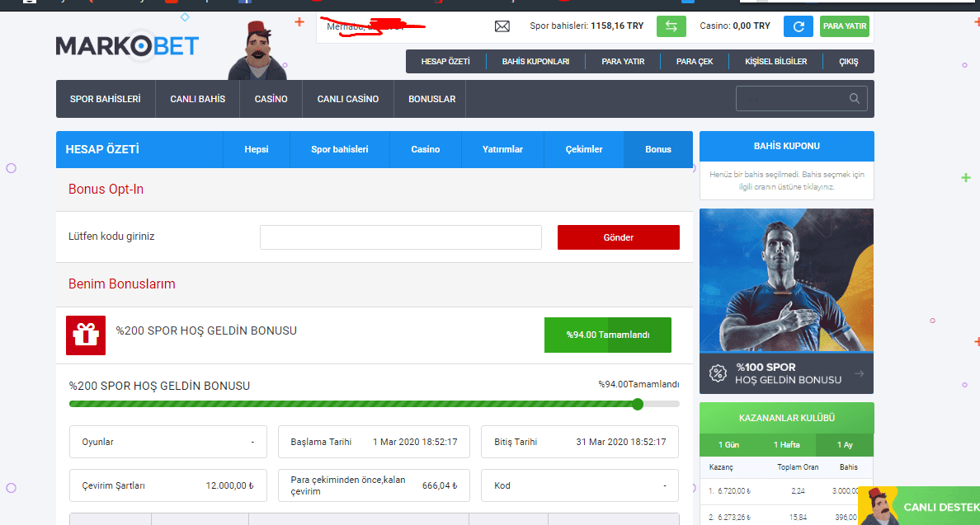Refresh casino balance with blue reload icon

pyautogui.click(x=799, y=26)
